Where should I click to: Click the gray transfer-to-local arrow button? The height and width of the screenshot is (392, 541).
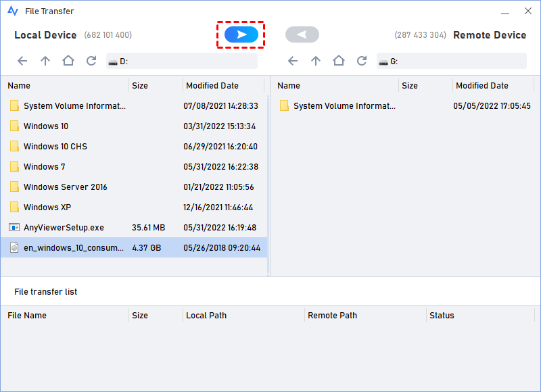coord(302,34)
